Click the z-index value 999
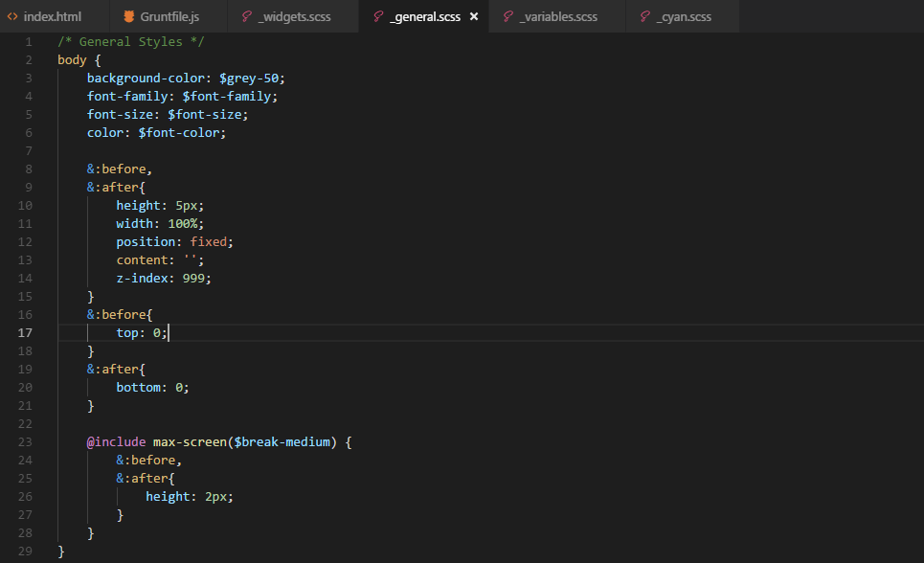The width and height of the screenshot is (924, 563). 193,278
